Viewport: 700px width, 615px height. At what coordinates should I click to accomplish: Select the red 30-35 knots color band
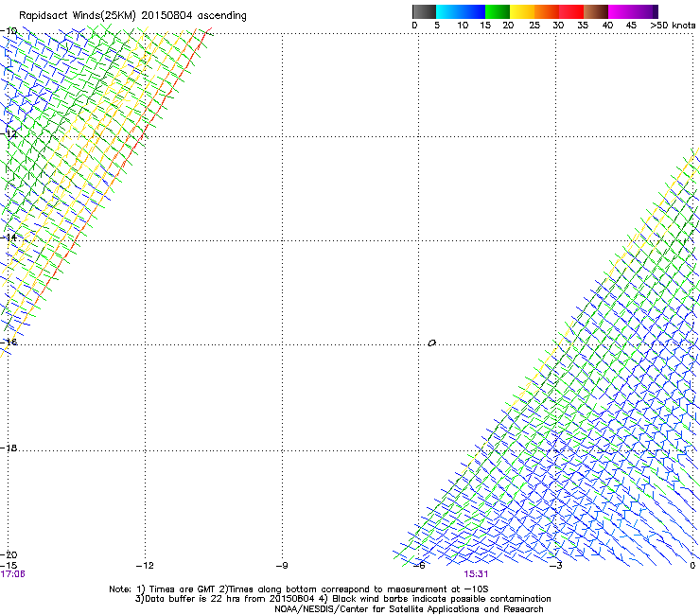[x=571, y=11]
